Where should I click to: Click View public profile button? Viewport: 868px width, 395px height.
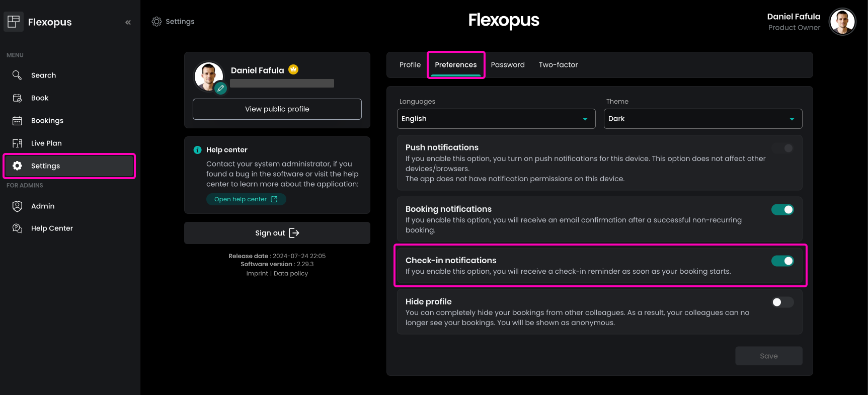(x=277, y=109)
